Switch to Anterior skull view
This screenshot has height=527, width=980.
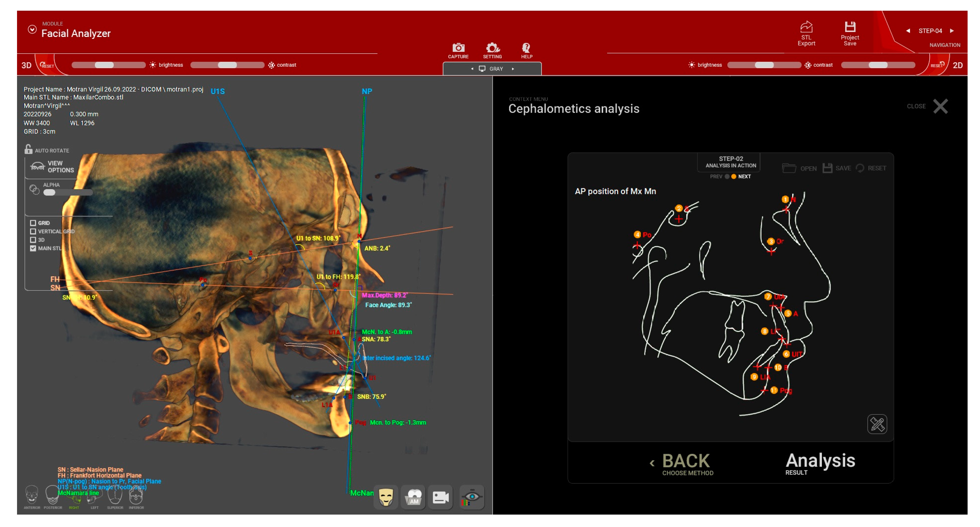pos(31,494)
